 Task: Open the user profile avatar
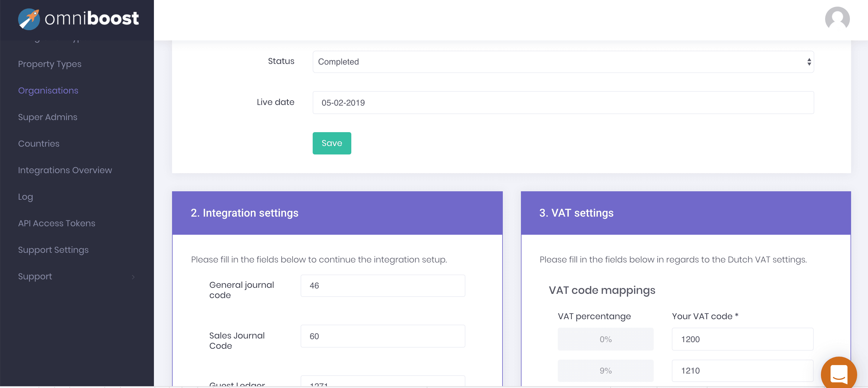pos(837,19)
